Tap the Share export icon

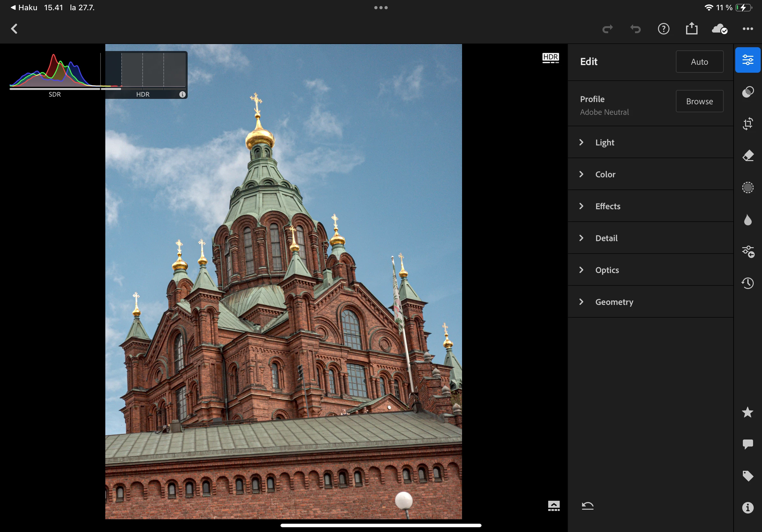click(691, 29)
